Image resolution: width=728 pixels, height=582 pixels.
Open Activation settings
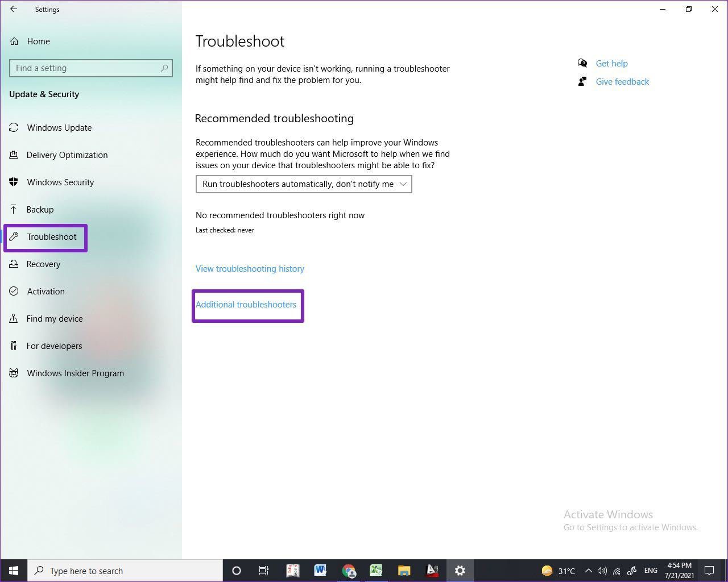click(45, 292)
